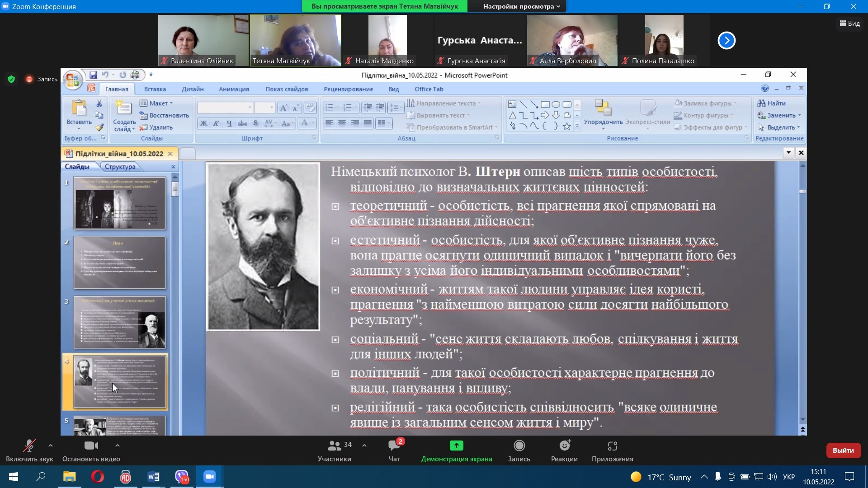Open Дизайн tab in shared PowerPoint
The height and width of the screenshot is (488, 868).
(x=193, y=89)
